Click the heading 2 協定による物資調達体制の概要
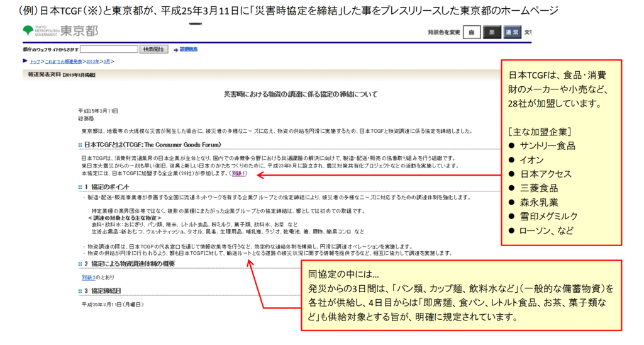 [x=130, y=264]
